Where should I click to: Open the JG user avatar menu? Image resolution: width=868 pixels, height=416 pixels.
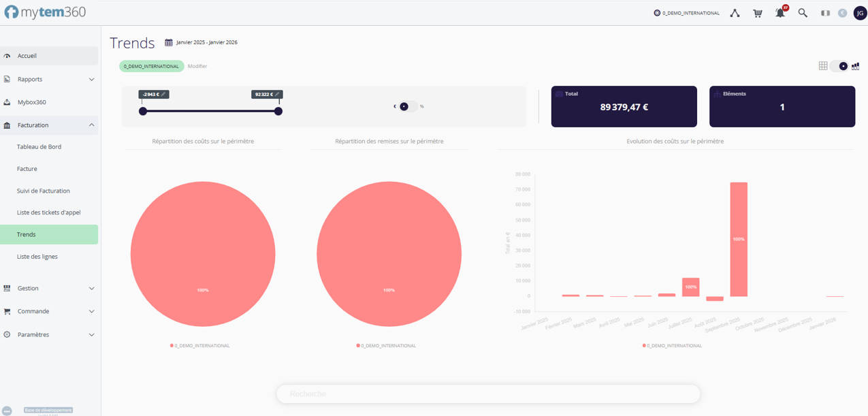click(x=859, y=13)
